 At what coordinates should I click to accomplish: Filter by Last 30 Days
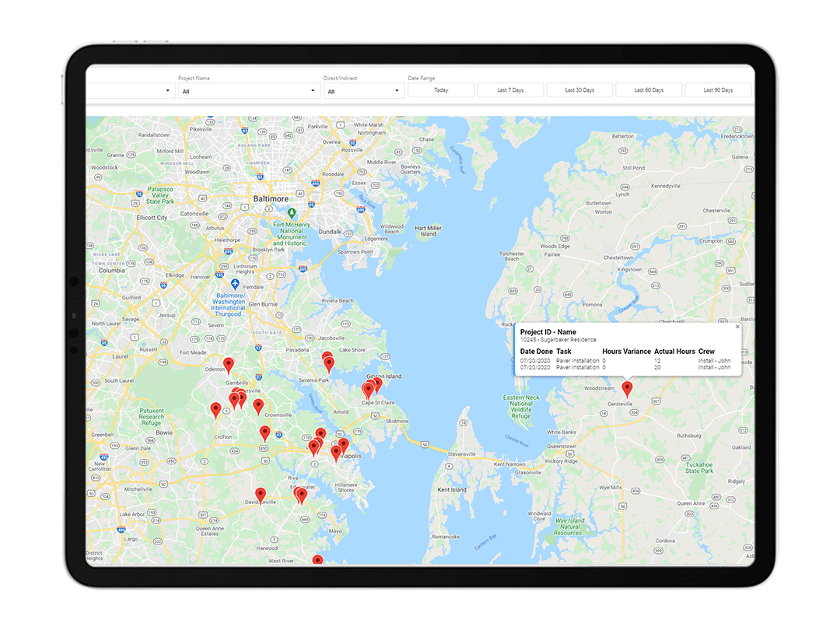point(579,90)
